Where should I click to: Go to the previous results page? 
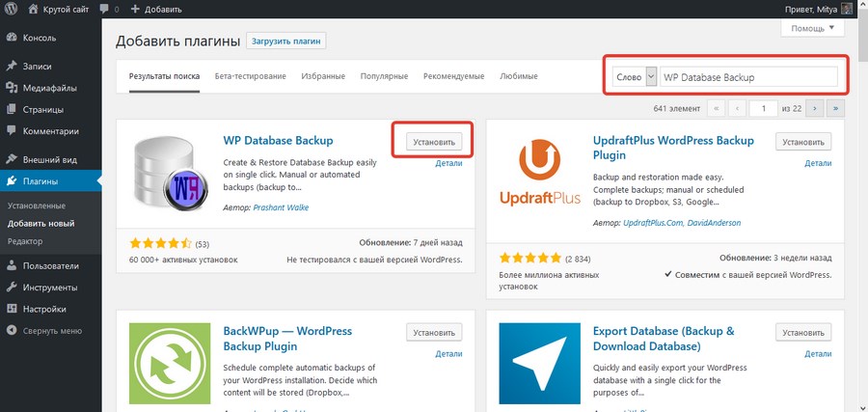737,108
